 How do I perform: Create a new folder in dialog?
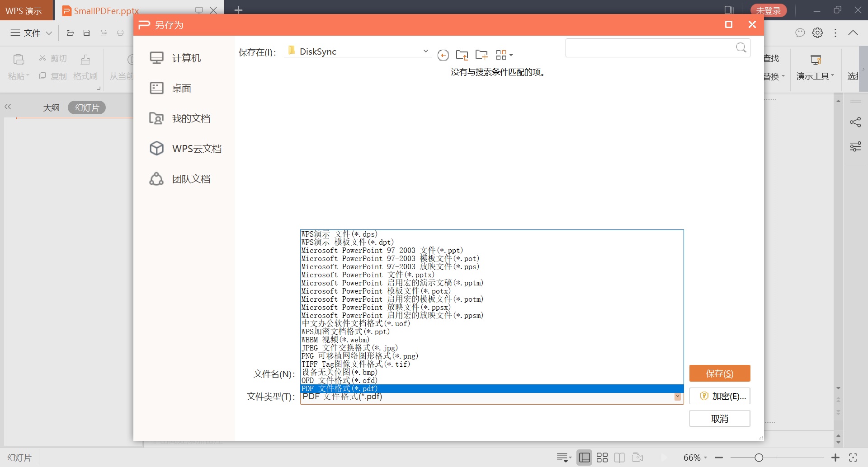coord(481,55)
